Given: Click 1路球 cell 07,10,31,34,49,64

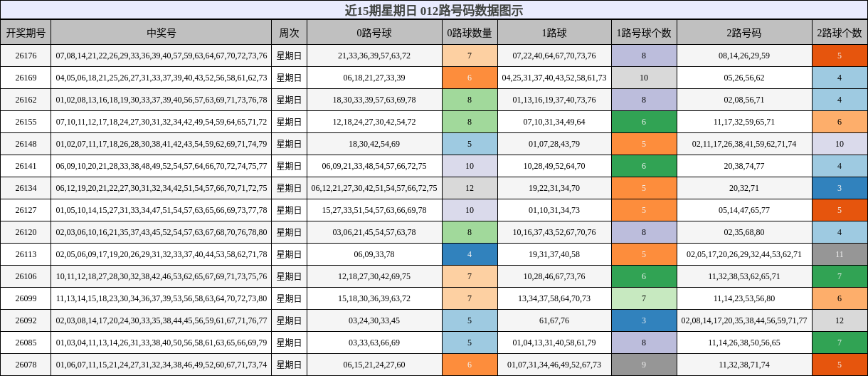Looking at the screenshot, I should pos(554,122).
